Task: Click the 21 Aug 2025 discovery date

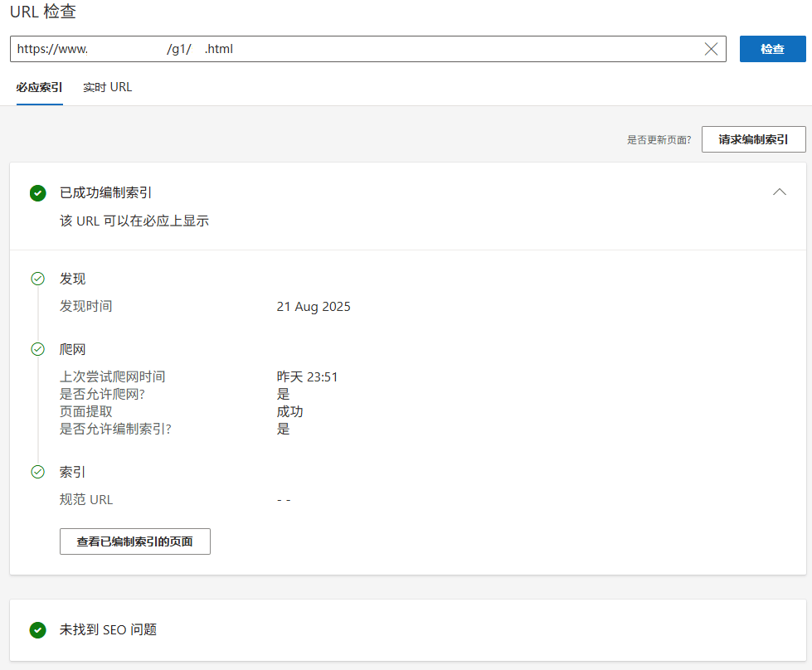Action: pyautogui.click(x=314, y=307)
